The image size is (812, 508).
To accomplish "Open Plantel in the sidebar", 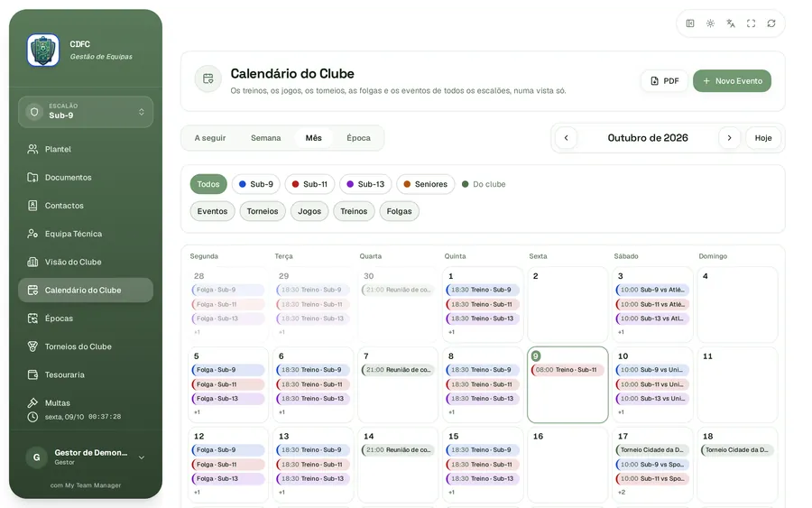I will 86,149.
